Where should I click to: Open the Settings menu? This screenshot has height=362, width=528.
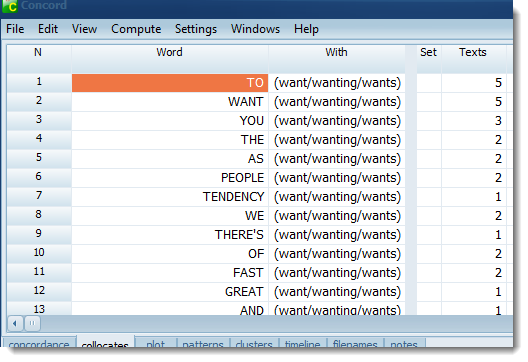coord(196,29)
